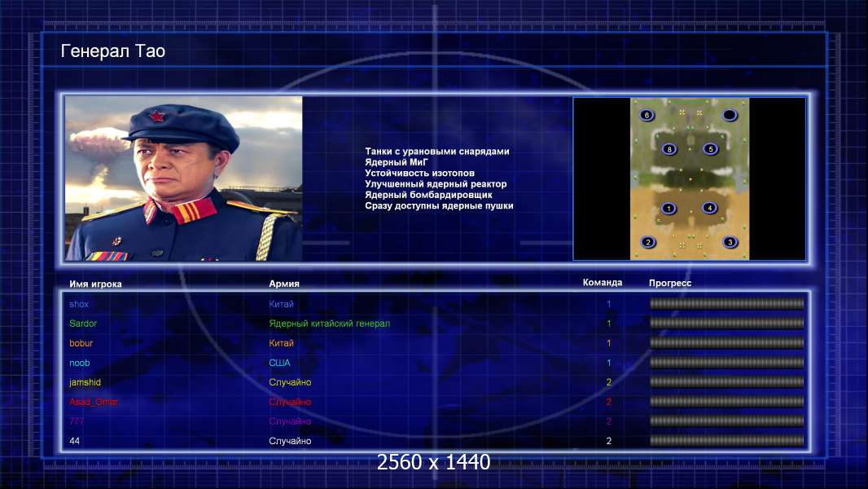868x489 pixels.
Task: Click the 'Команда' column header
Action: pyautogui.click(x=603, y=283)
